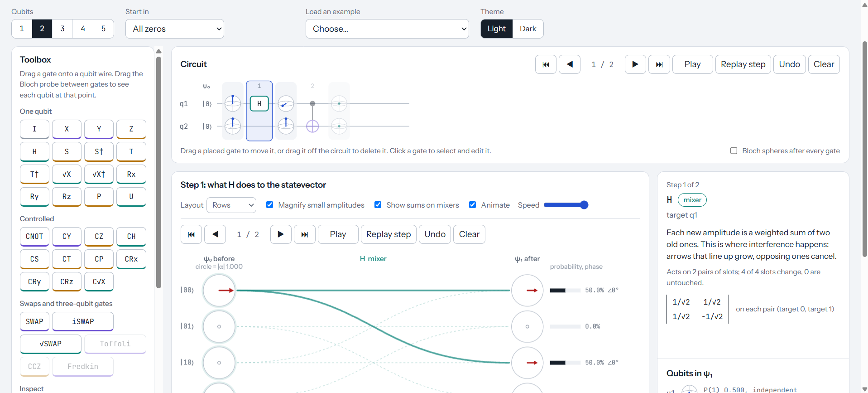Jump to first step in statevector panel
The height and width of the screenshot is (393, 868).
pos(191,234)
